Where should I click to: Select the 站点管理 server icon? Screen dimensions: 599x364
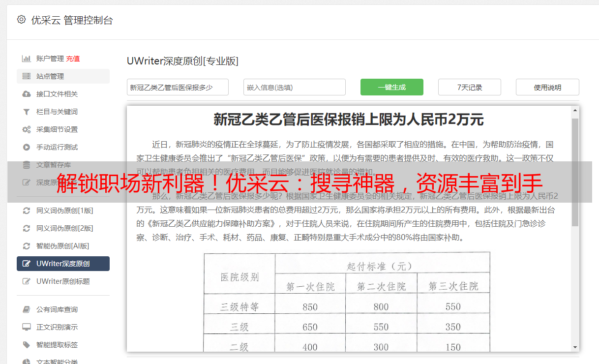[26, 76]
